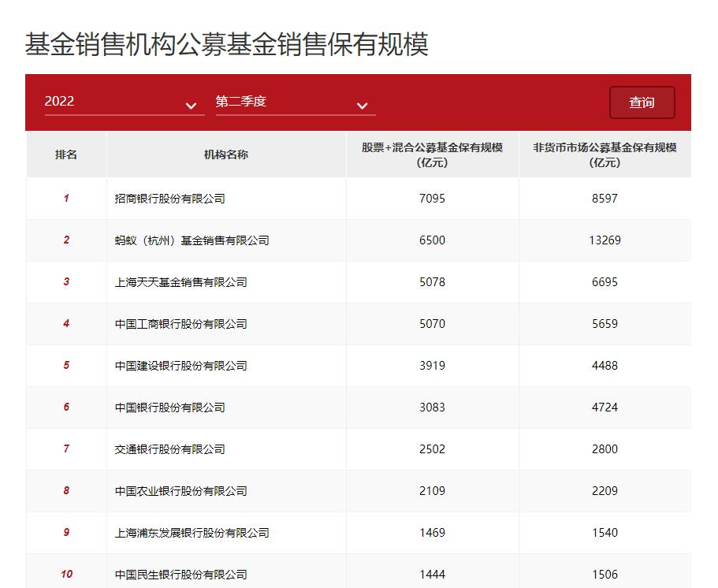Select 蚂蚁（杭州）基金销售有限公司 name
Image resolution: width=718 pixels, height=588 pixels.
coord(192,240)
